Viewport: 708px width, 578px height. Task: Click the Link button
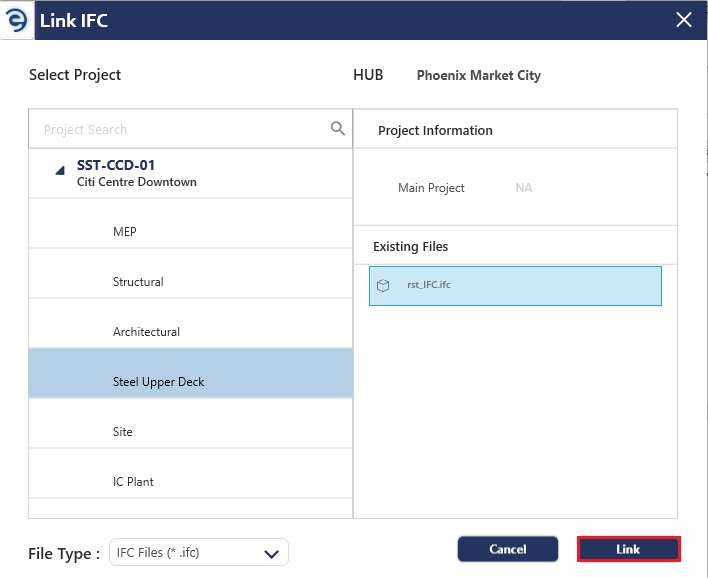(629, 549)
